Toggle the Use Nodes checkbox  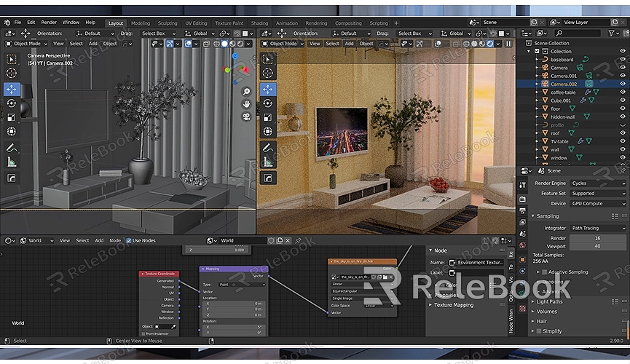[129, 240]
